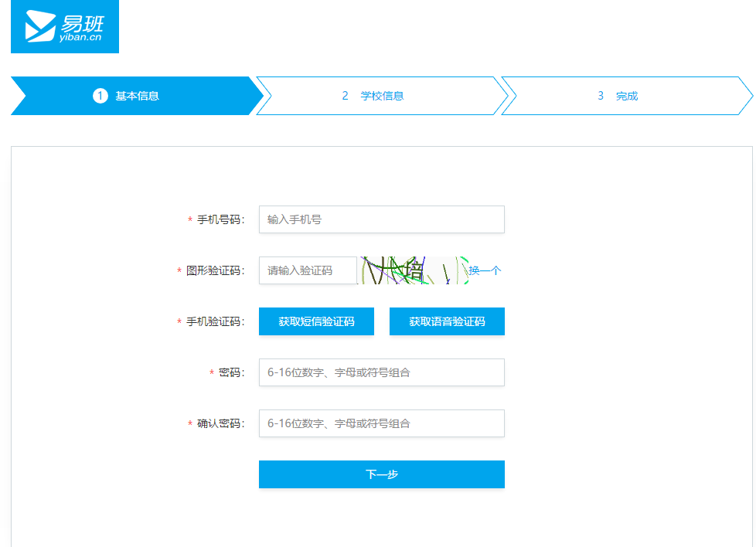Click the 确认密码 confirmation field
The image size is (756, 547).
pos(381,423)
